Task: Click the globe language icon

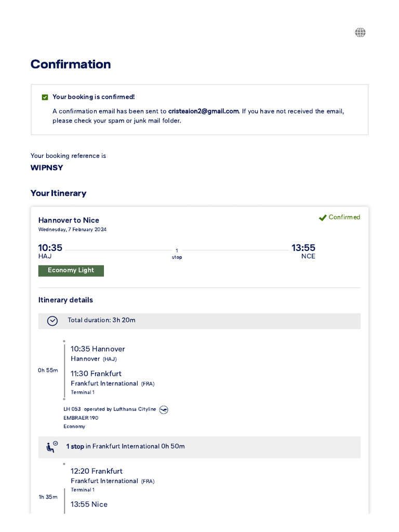Action: pyautogui.click(x=360, y=33)
